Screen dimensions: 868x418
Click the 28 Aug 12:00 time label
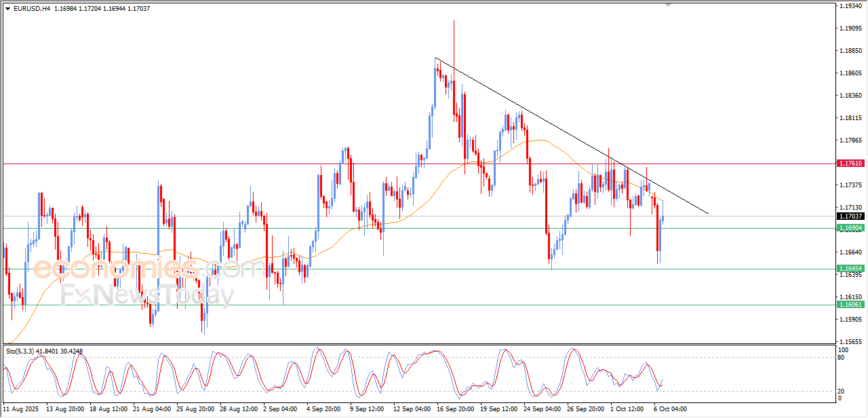pos(239,409)
